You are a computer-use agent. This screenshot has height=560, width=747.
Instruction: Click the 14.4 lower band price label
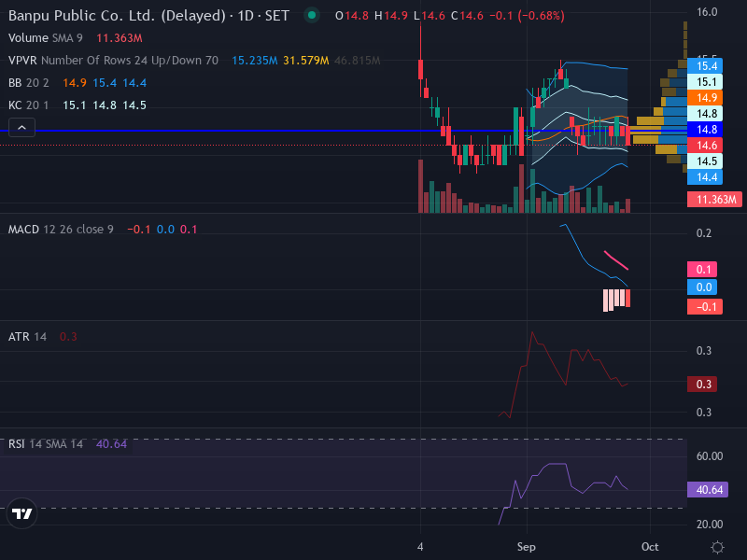pyautogui.click(x=705, y=177)
